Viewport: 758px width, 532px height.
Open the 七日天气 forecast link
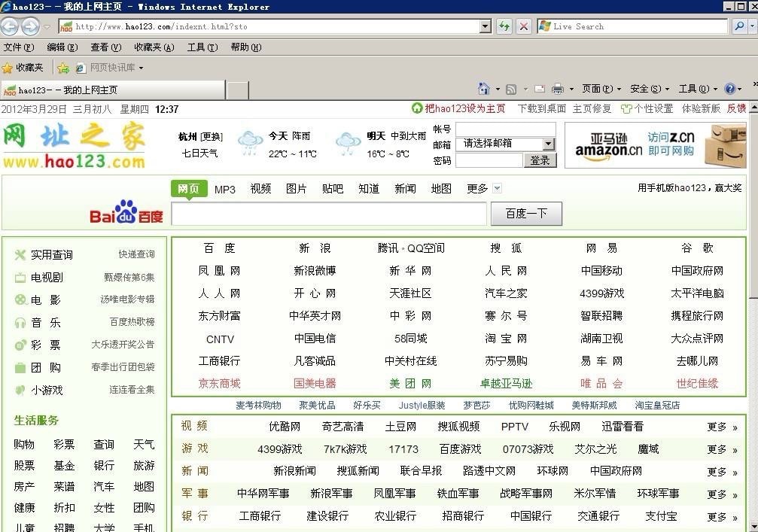(199, 154)
